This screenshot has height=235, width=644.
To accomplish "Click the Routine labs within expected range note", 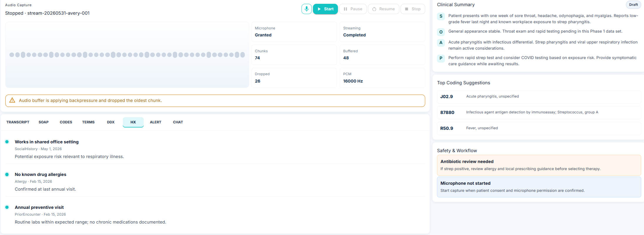I will 90,222.
